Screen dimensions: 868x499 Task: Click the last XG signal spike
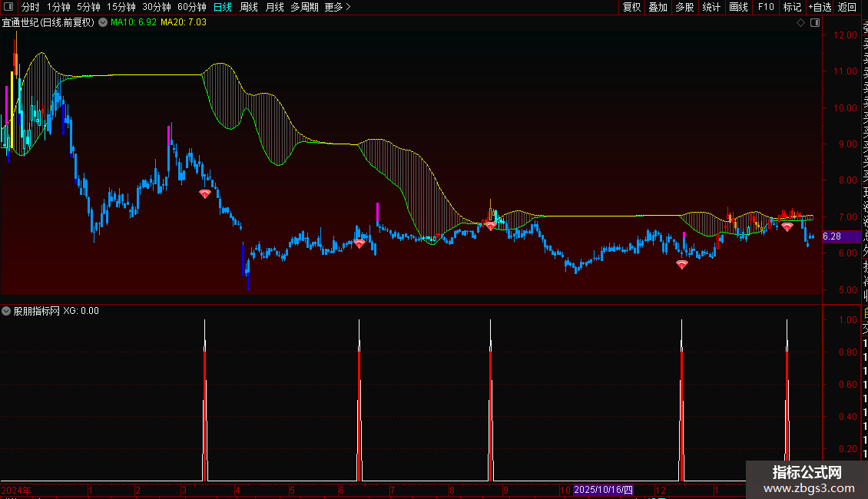[787, 400]
